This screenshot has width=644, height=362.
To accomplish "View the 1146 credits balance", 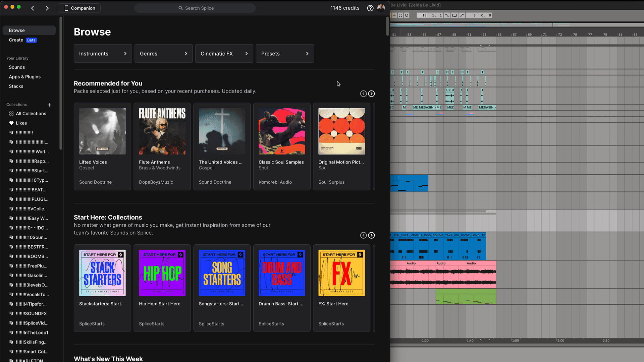I will click(x=345, y=8).
